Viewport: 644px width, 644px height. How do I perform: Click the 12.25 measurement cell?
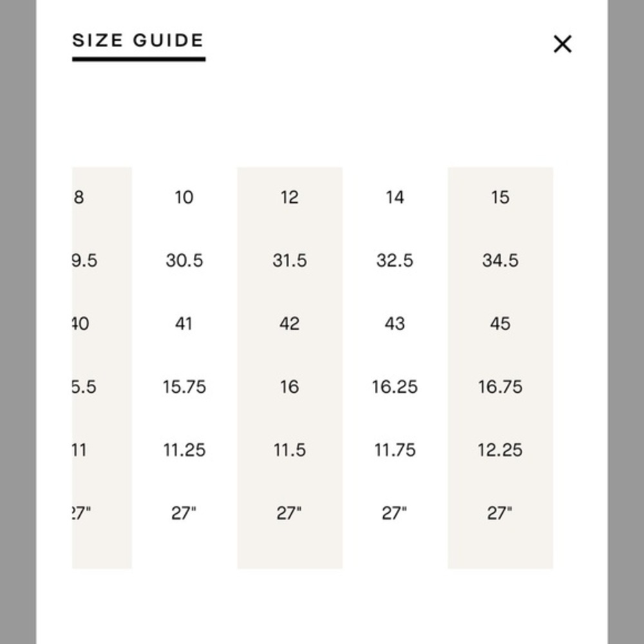coord(500,450)
